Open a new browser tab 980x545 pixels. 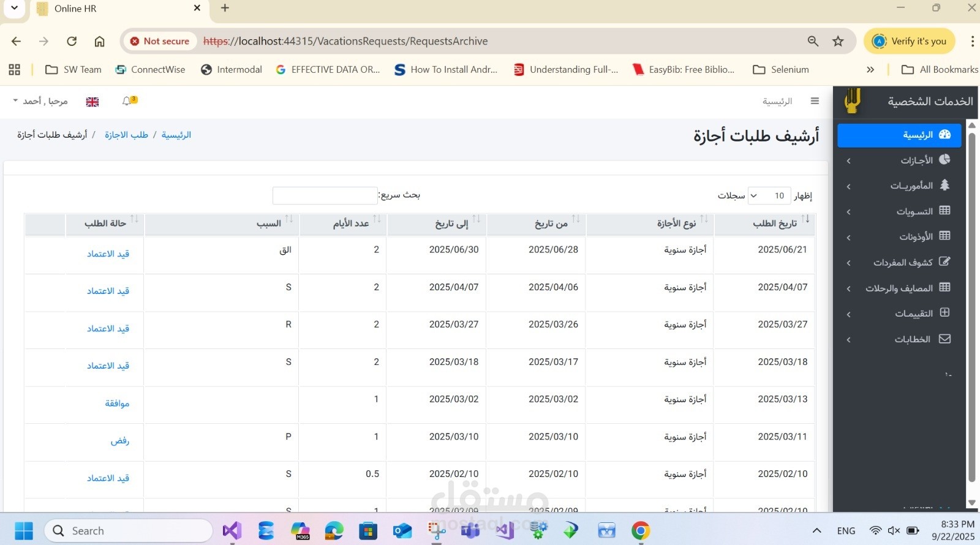[x=225, y=8]
